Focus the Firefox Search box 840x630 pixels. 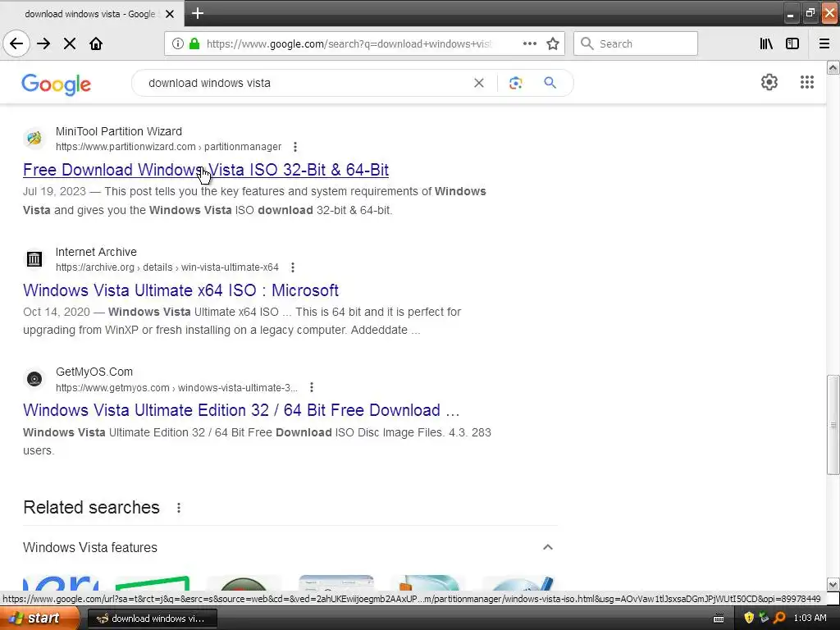tap(636, 43)
